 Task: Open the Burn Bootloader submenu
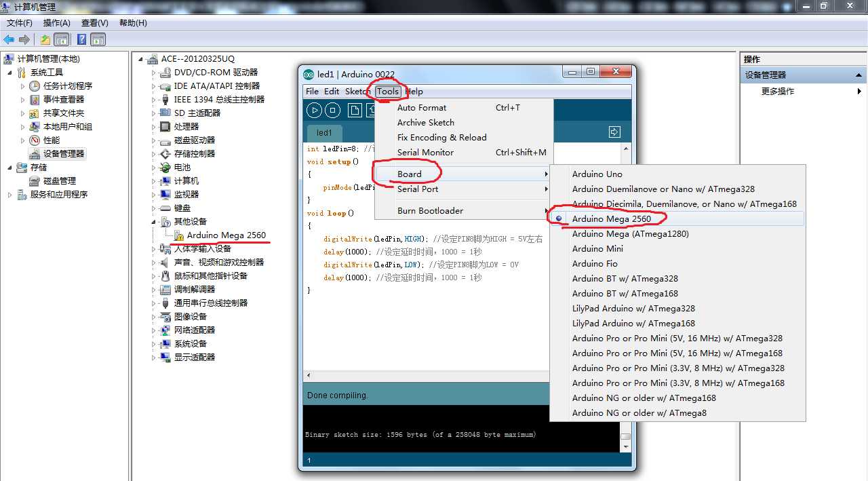[x=464, y=210]
